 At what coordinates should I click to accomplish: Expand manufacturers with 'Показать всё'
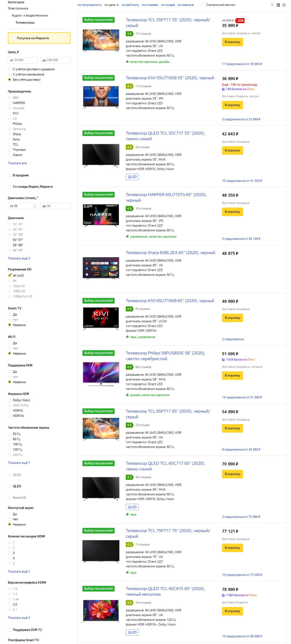(17, 163)
